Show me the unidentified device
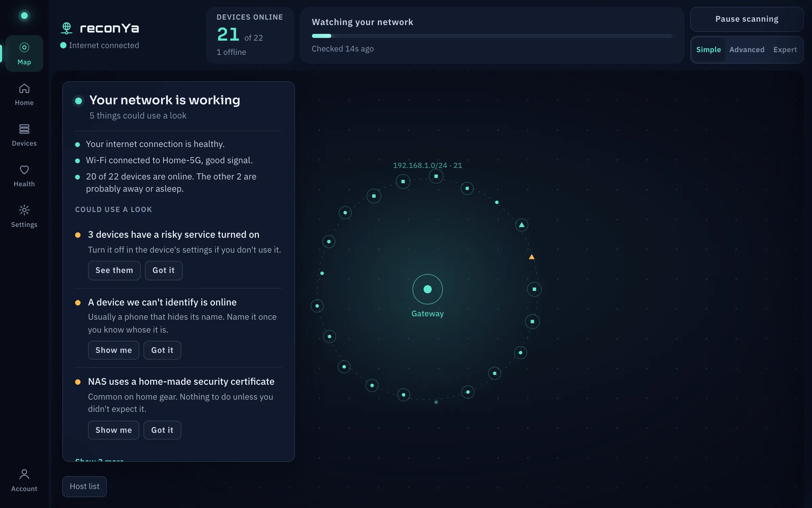This screenshot has width=812, height=508. click(x=114, y=350)
